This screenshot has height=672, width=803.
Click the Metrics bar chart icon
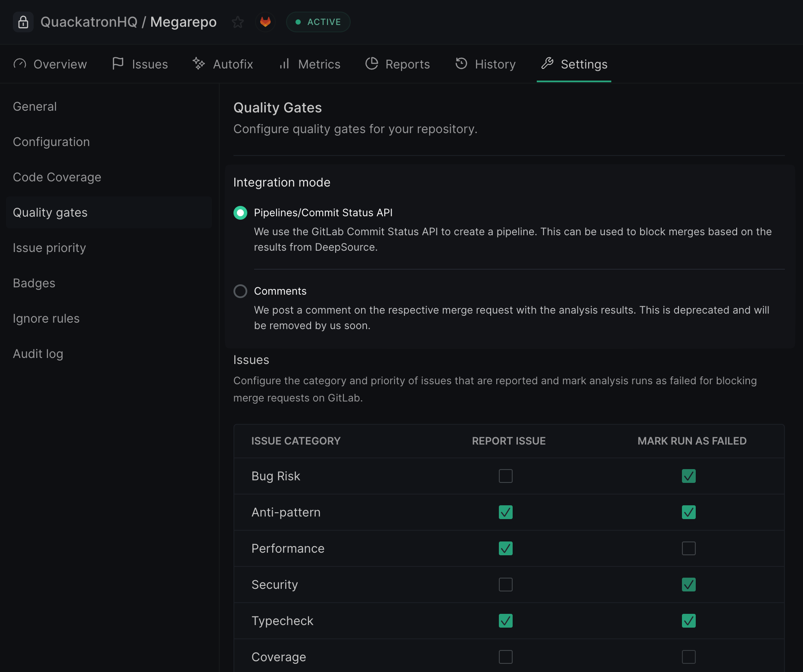point(284,64)
